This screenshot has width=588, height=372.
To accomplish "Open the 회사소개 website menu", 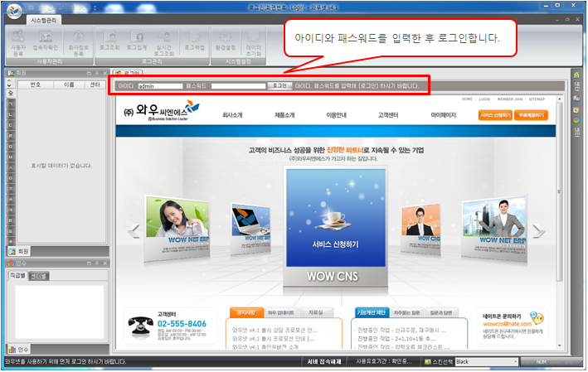I will [232, 116].
